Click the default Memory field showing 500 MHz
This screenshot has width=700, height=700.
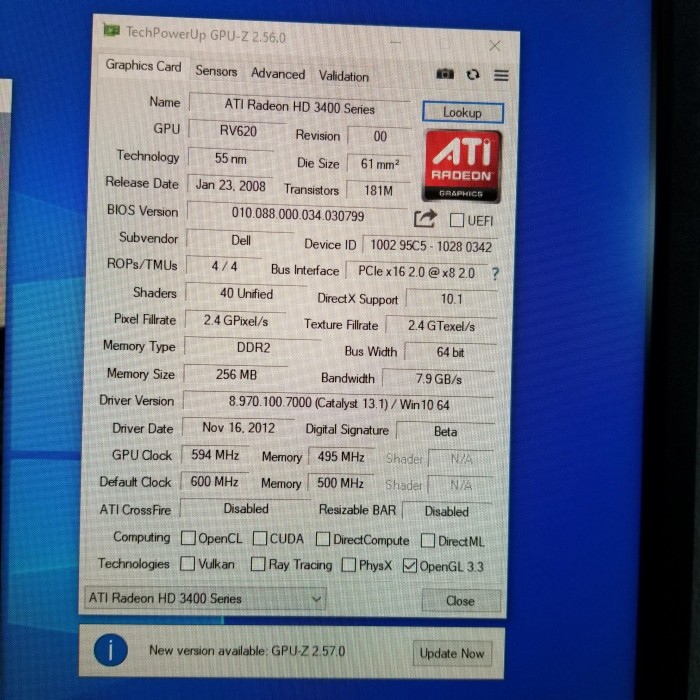[340, 483]
